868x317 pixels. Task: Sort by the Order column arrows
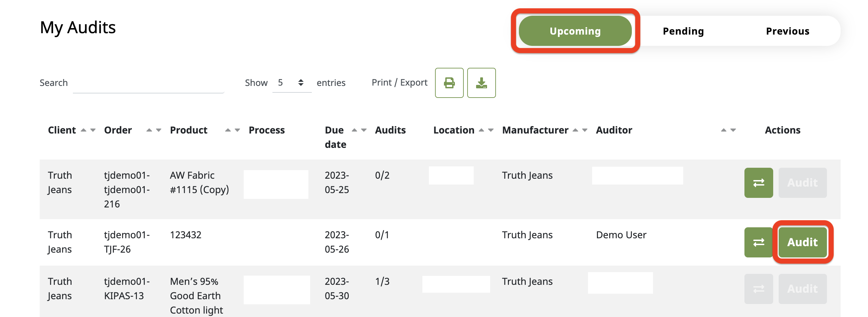[x=154, y=130]
